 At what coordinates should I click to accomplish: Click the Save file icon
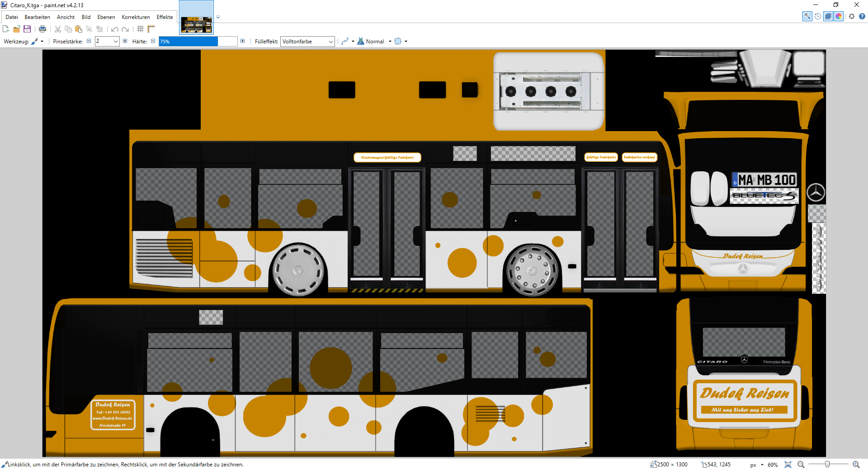pos(27,29)
